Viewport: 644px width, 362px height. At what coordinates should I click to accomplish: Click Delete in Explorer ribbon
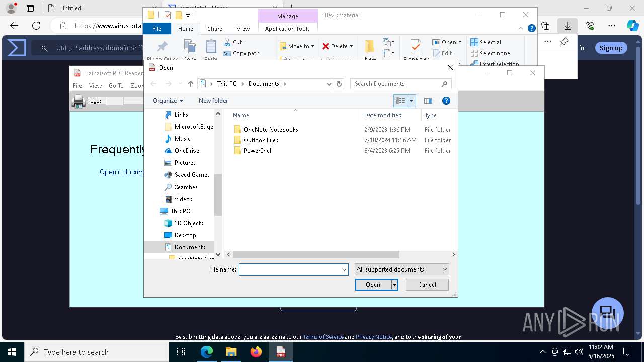pyautogui.click(x=338, y=46)
